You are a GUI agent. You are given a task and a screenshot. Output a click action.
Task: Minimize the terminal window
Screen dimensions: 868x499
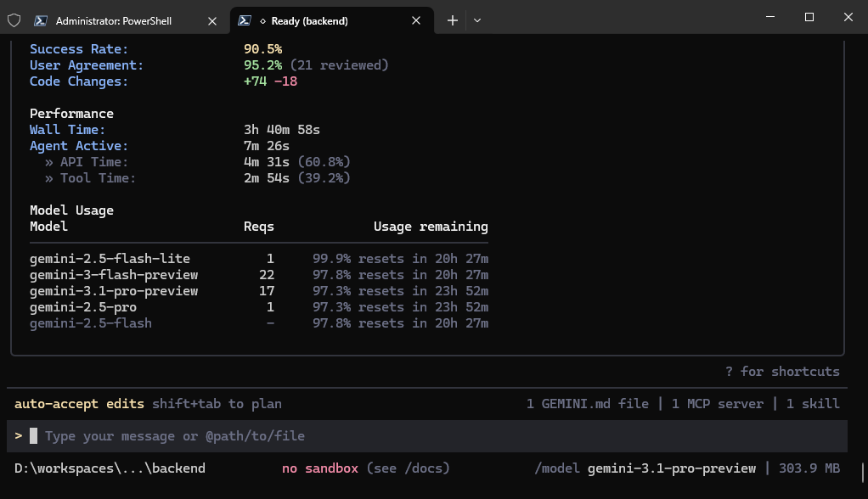(770, 17)
